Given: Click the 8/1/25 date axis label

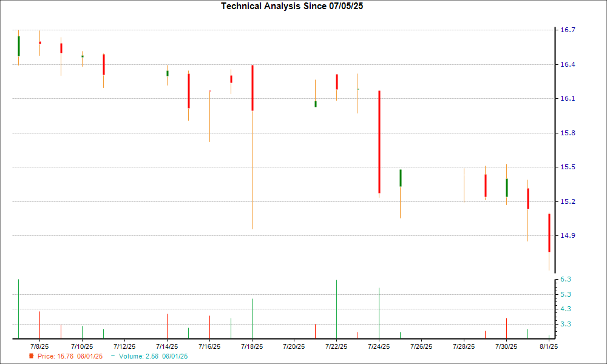Looking at the screenshot, I should click(x=549, y=346).
